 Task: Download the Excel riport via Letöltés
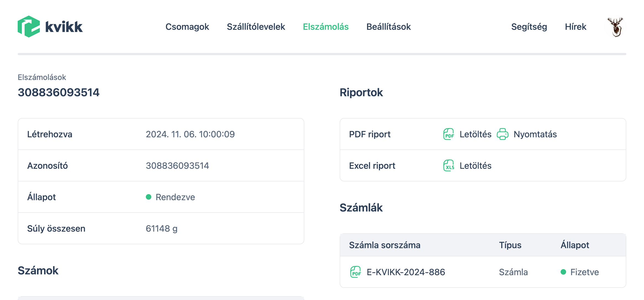(475, 166)
